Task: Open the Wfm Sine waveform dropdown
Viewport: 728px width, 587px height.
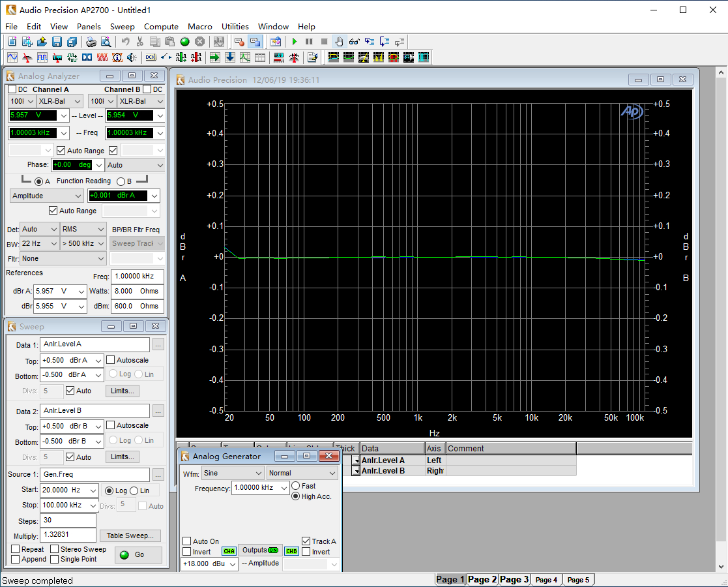Action: pyautogui.click(x=232, y=473)
